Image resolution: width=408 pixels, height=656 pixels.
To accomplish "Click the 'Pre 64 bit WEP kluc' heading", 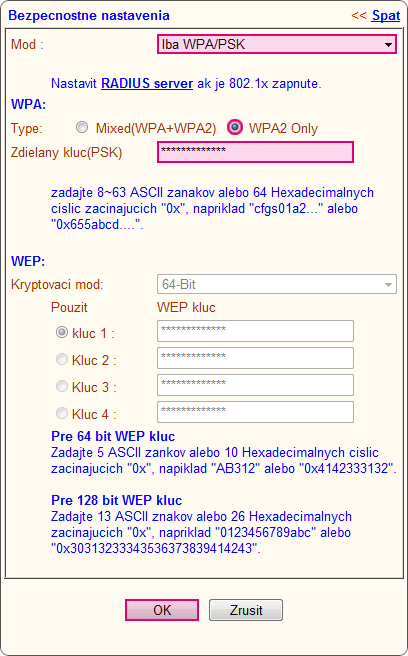I will [x=113, y=436].
